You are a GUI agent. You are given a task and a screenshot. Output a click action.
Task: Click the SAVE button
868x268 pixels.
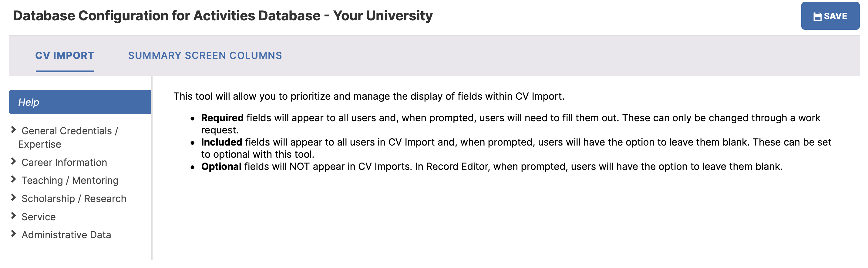click(830, 16)
